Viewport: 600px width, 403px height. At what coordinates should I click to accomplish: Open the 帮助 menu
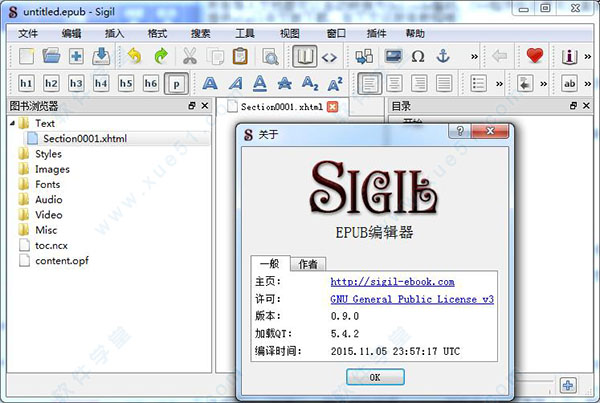(415, 34)
